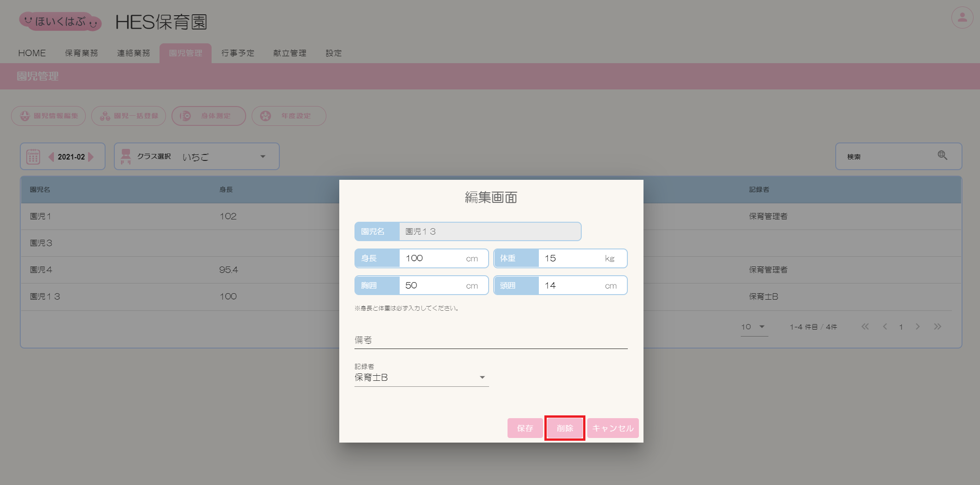This screenshot has height=485, width=980.
Task: Click the user profile avatar icon
Action: coord(962,18)
